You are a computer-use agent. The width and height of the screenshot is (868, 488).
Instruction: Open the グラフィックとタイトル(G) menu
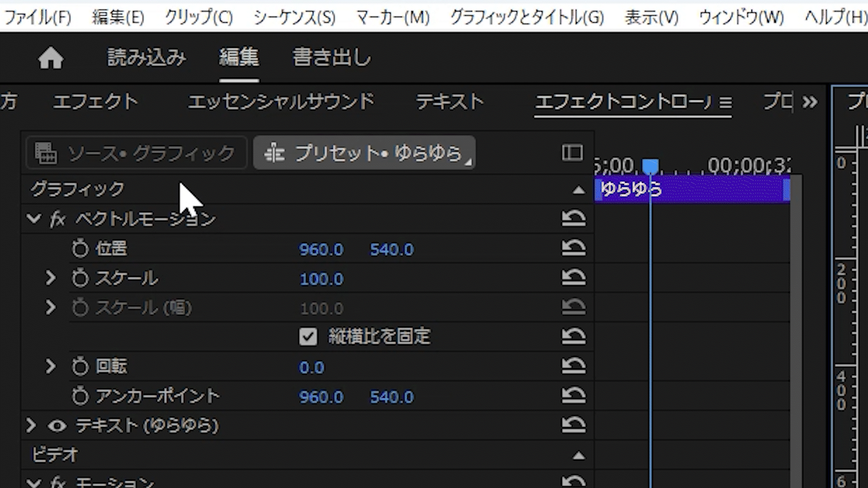[x=527, y=17]
